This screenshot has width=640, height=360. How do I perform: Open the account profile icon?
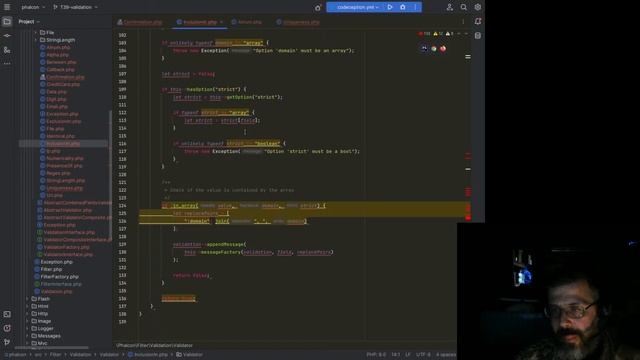point(449,7)
